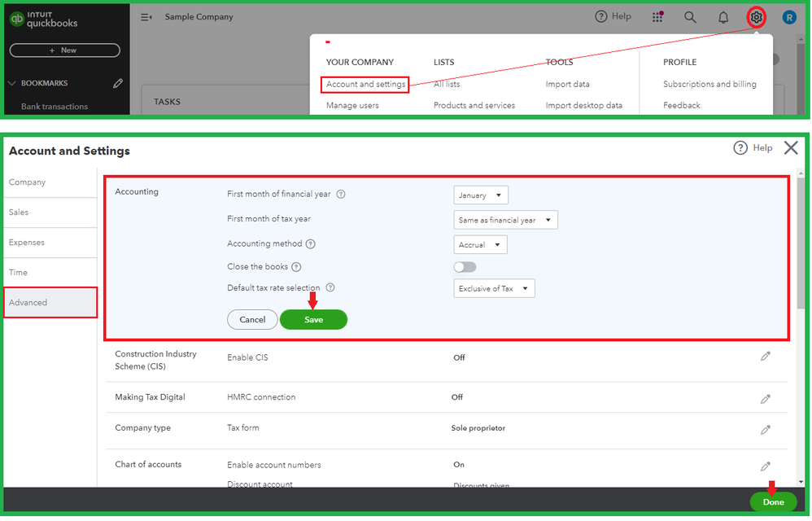Open Account and settings menu item

tap(365, 84)
